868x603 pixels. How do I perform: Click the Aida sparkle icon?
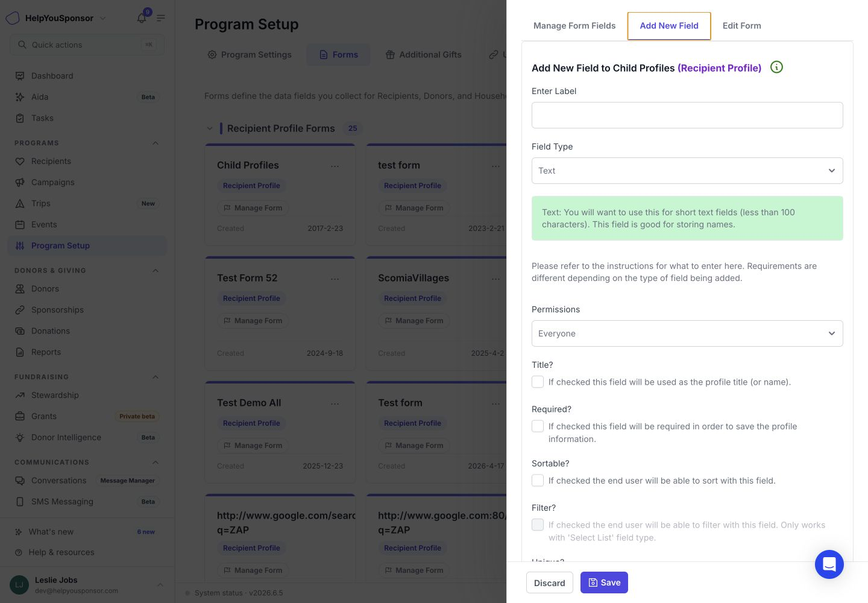(20, 97)
